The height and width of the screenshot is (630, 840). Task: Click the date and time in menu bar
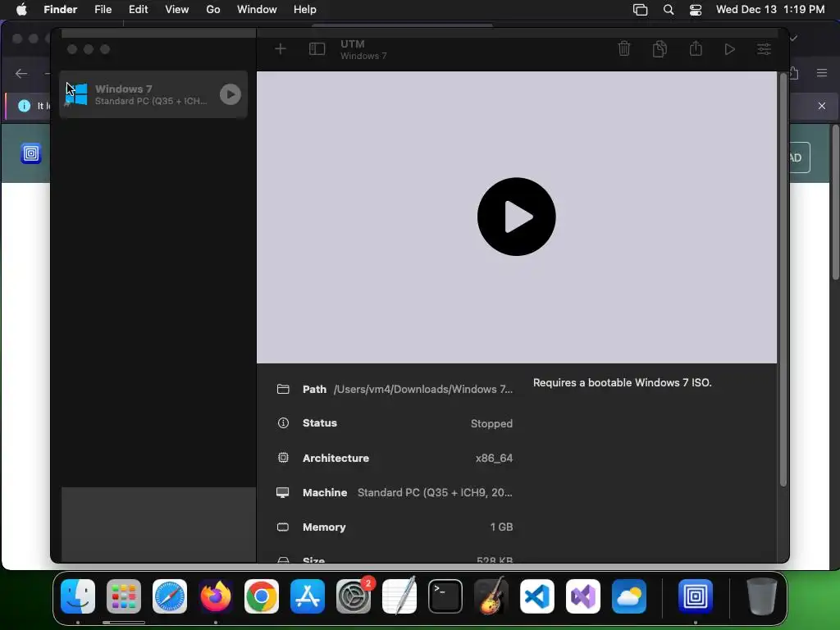(769, 10)
